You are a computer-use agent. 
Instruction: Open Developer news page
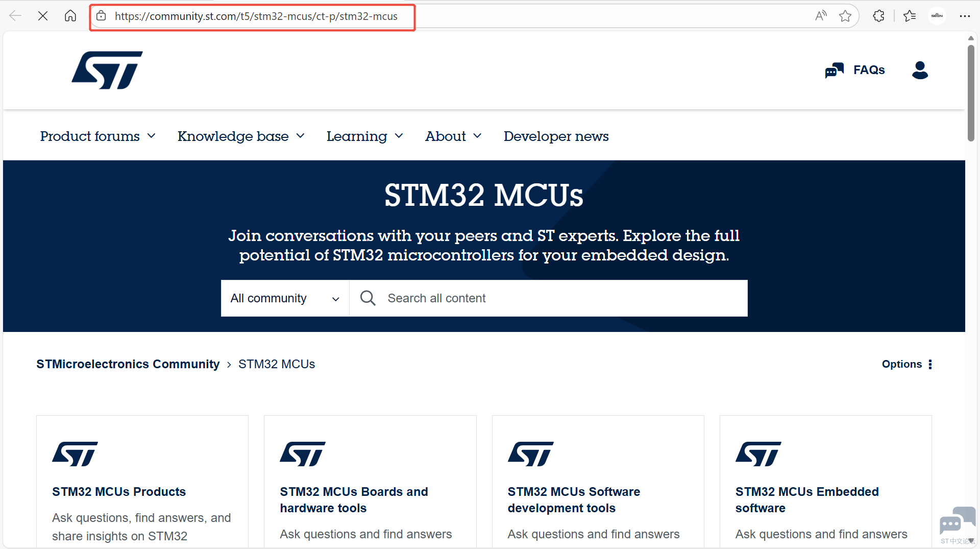coord(556,136)
